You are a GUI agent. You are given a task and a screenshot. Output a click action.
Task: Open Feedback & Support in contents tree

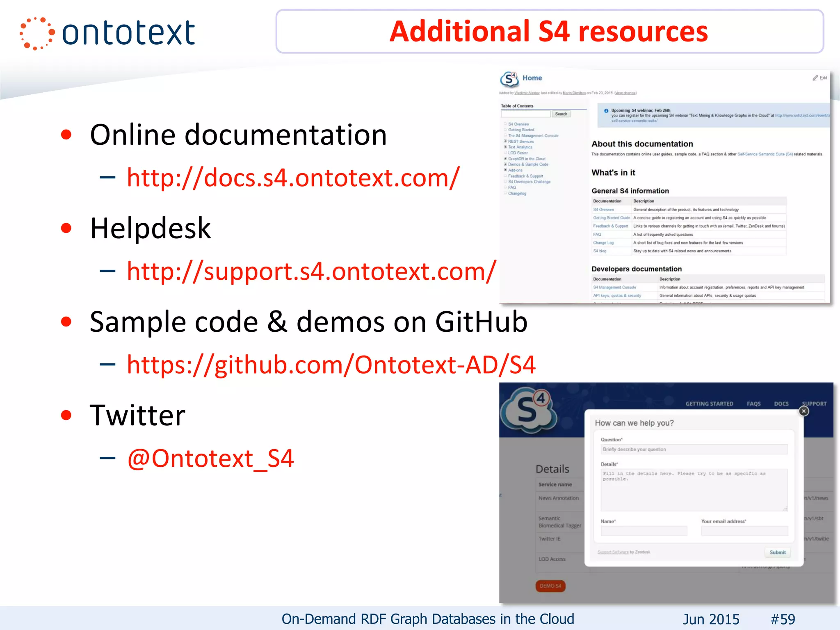point(525,176)
